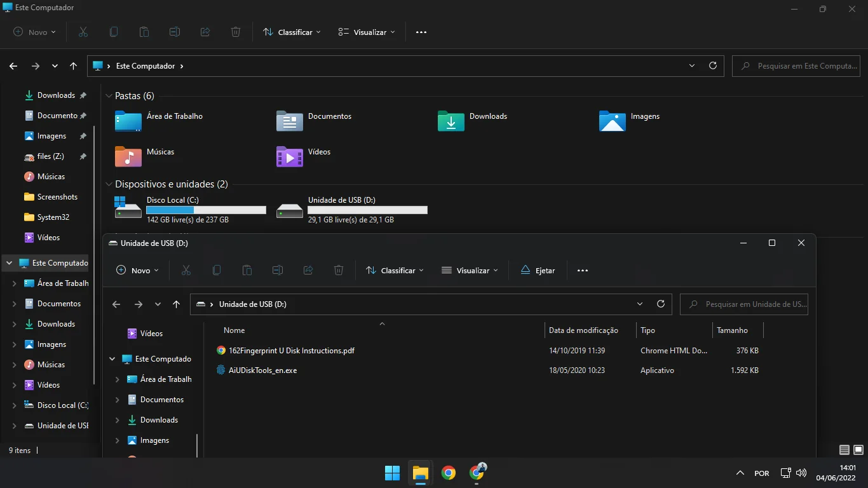
Task: Click the Delete trash icon in USB (D:) window
Action: 339,270
